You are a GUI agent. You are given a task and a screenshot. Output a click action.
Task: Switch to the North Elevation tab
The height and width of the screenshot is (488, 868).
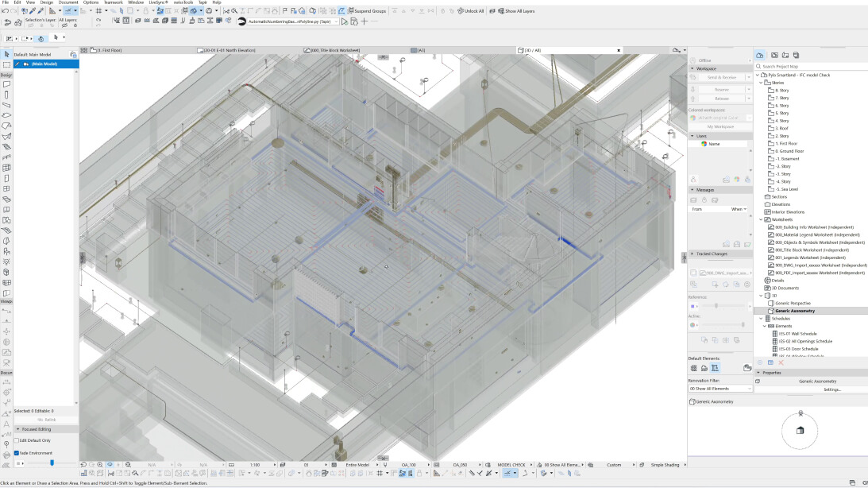click(x=230, y=50)
